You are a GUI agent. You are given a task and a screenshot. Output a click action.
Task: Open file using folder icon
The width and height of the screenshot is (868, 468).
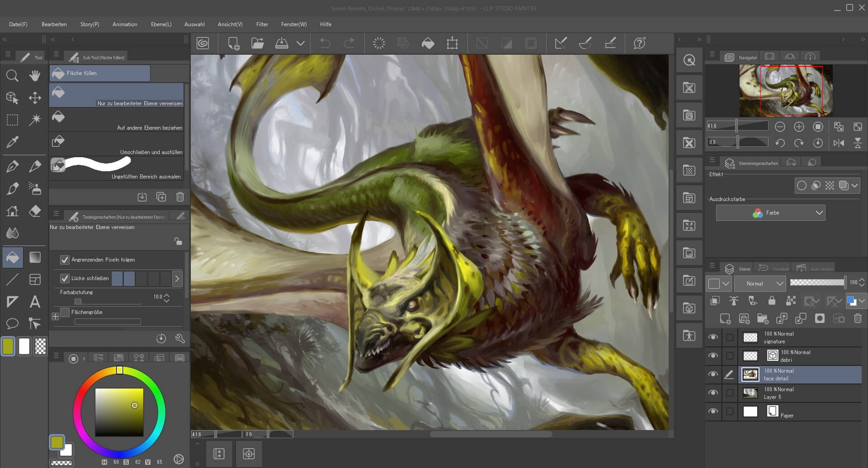point(257,43)
